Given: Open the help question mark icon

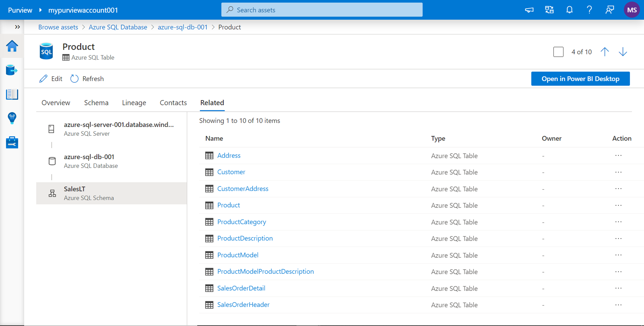Looking at the screenshot, I should [589, 10].
